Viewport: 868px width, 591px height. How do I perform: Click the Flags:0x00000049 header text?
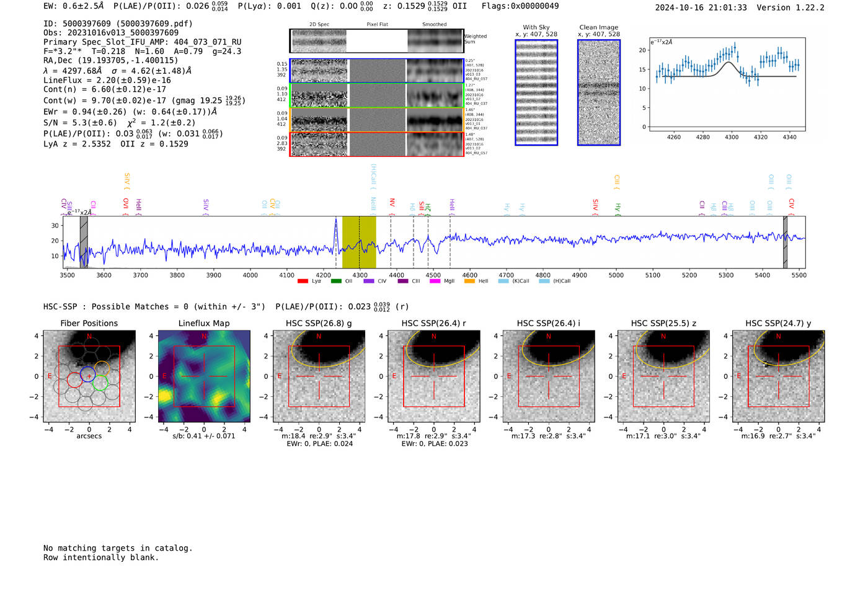pyautogui.click(x=520, y=6)
